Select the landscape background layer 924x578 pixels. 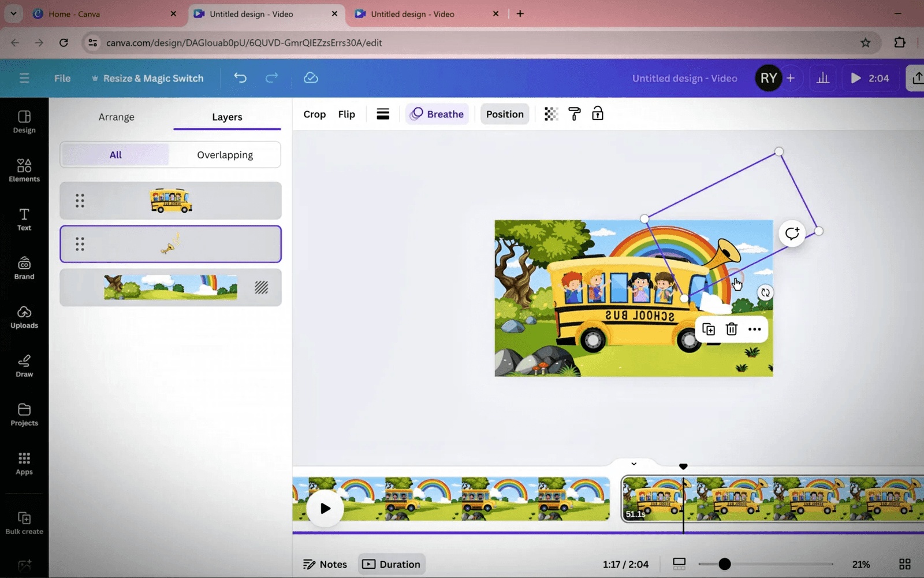(170, 287)
